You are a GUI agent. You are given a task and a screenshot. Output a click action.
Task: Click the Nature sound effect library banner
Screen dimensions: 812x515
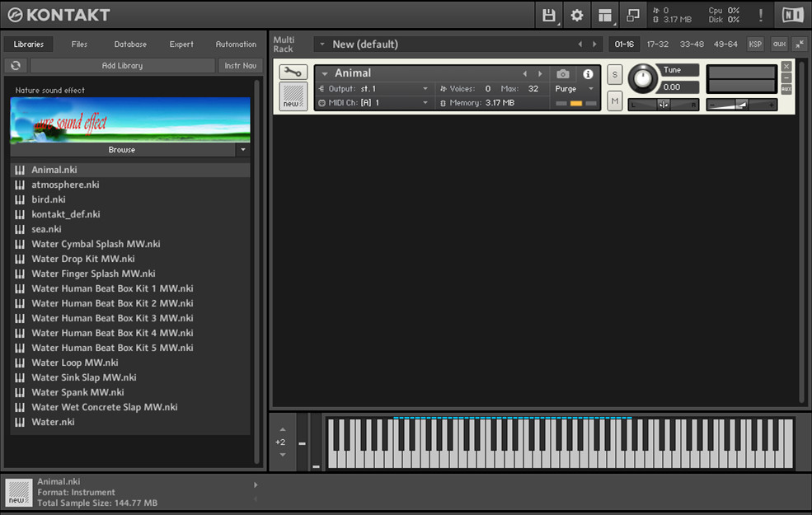[130, 120]
